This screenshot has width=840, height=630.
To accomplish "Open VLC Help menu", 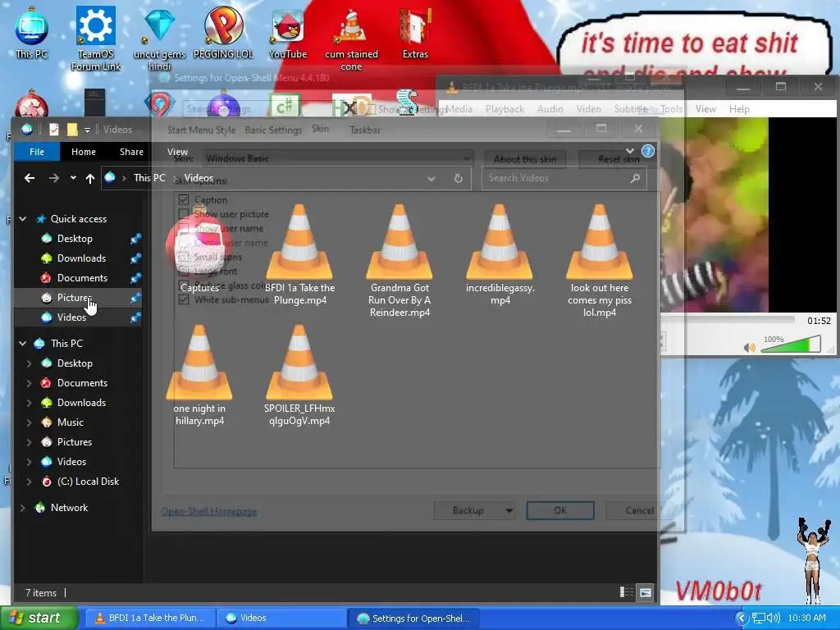I will pyautogui.click(x=739, y=109).
